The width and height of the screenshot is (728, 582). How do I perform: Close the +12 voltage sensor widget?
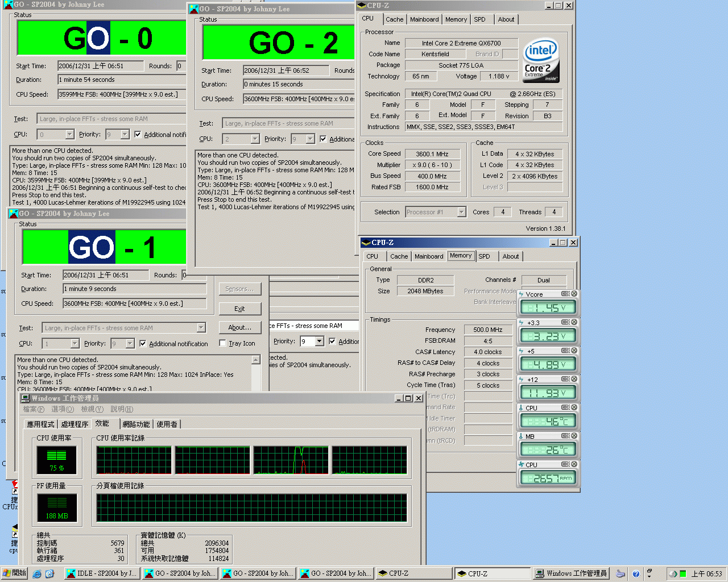coord(574,379)
